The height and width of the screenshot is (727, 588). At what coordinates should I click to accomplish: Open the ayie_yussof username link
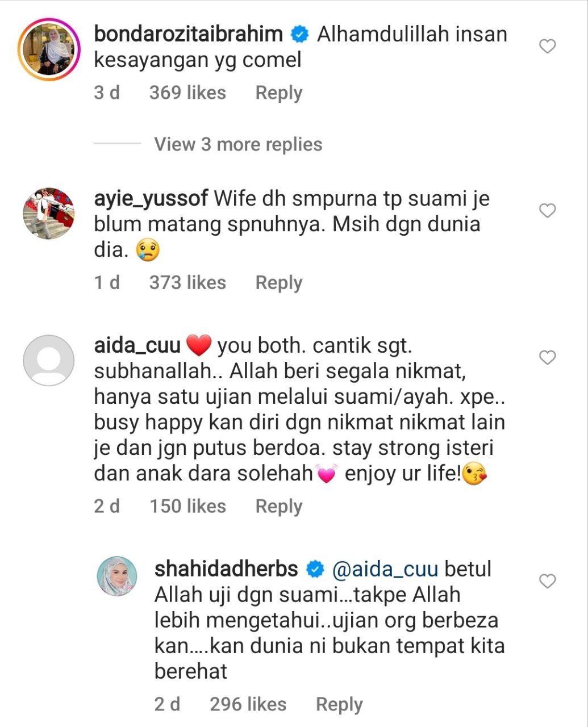coord(151,199)
